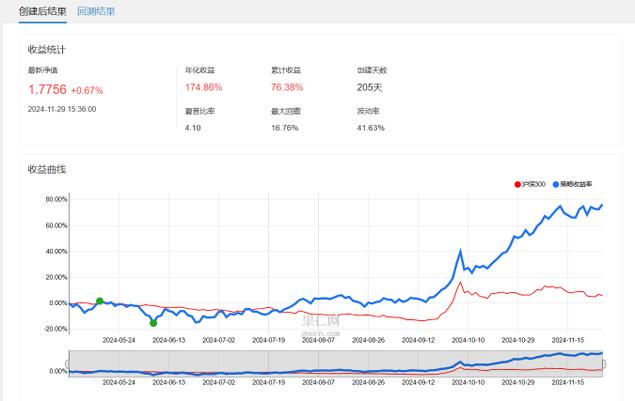Viewport: 635px width, 401px height.
Task: Switch to the 回测结果 tab
Action: (96, 12)
